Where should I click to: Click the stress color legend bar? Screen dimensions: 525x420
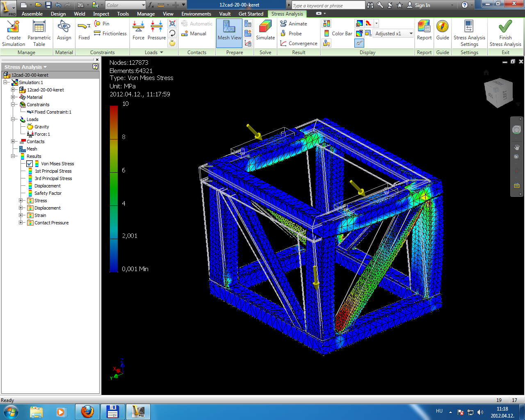pos(114,189)
